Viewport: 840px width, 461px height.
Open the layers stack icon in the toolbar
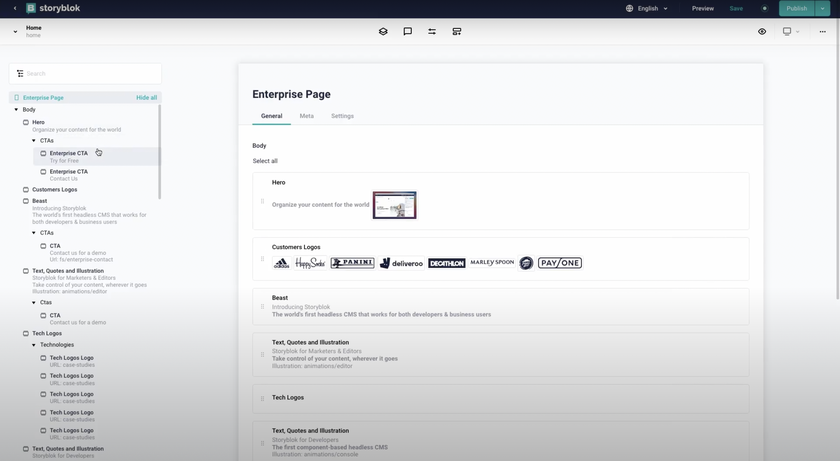pos(383,32)
